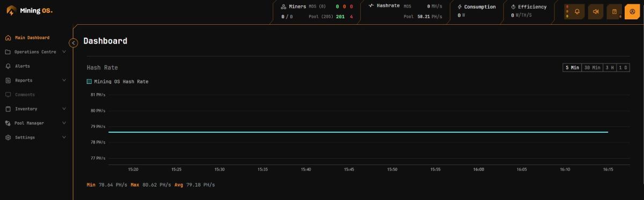Click the Efficiency label in header
The height and width of the screenshot is (200, 644).
point(532,7)
